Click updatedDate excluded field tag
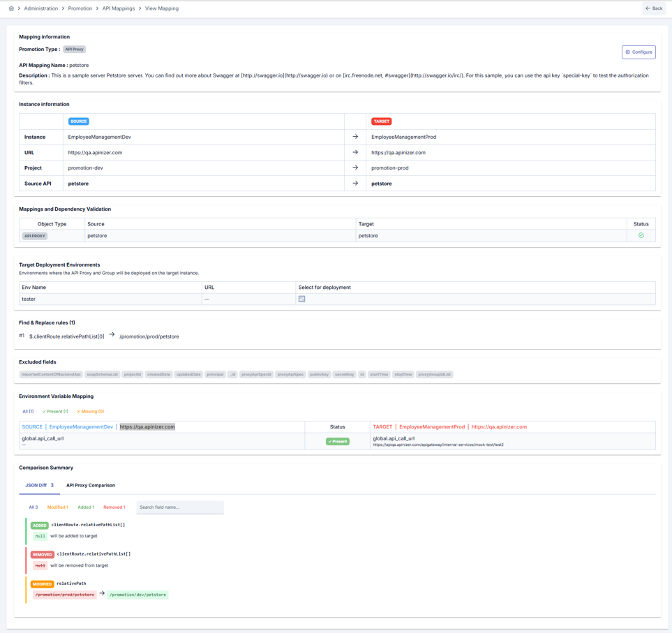This screenshot has width=672, height=633. [188, 375]
